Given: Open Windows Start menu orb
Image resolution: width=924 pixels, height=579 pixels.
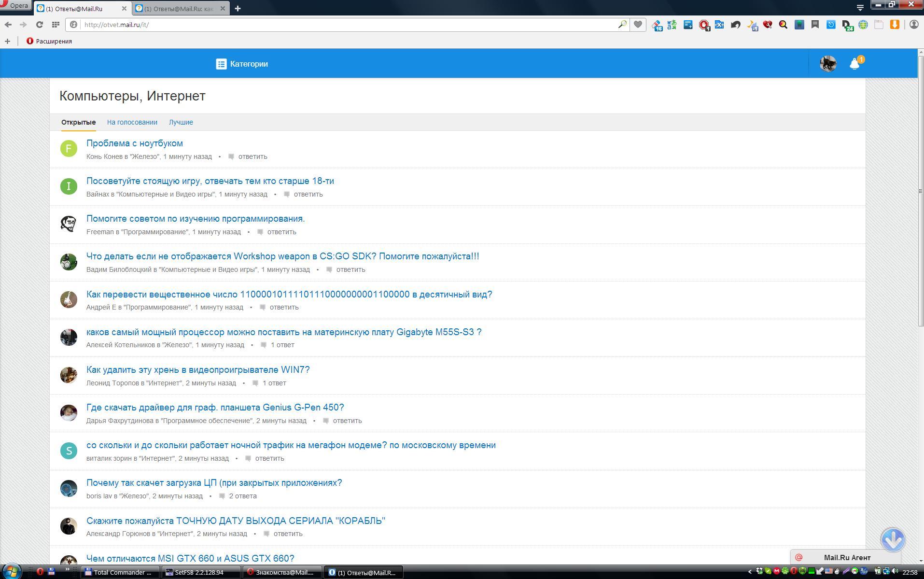Looking at the screenshot, I should pos(12,571).
